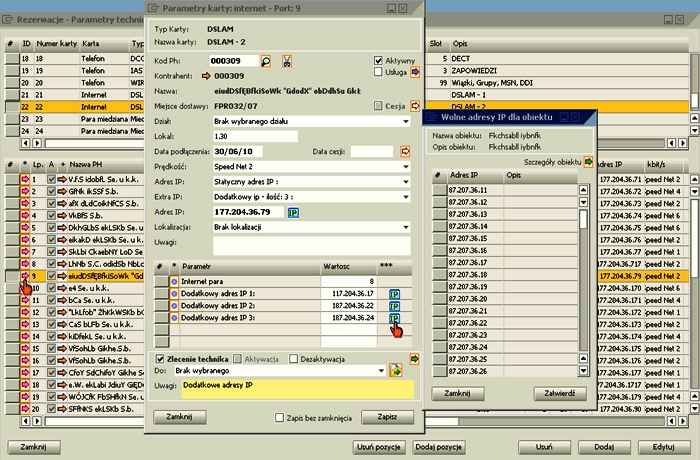The height and width of the screenshot is (460, 700).
Task: Click Usuń pozycję button
Action: [x=379, y=447]
